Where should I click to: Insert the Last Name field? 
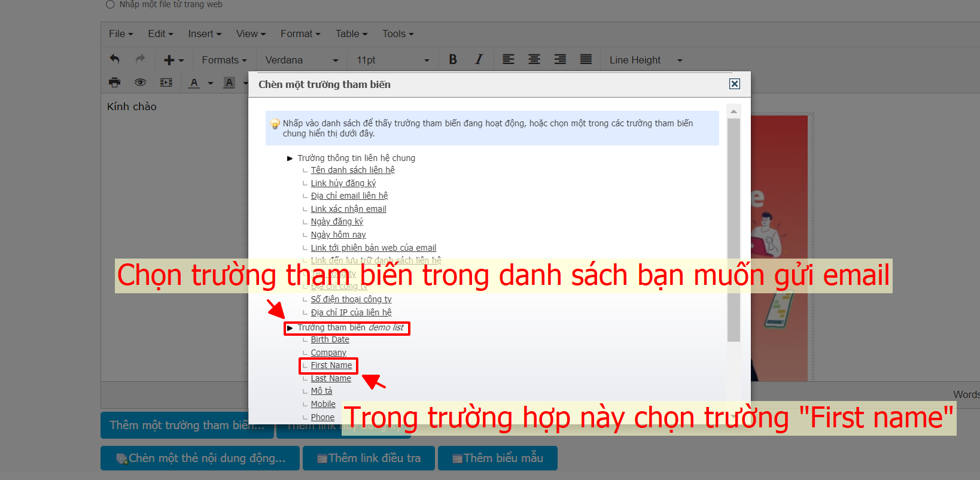[331, 378]
